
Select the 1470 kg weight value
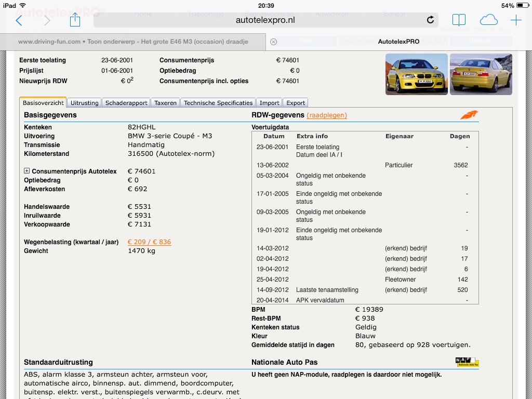[141, 251]
